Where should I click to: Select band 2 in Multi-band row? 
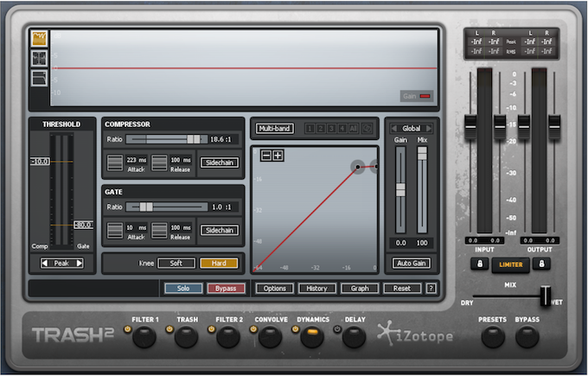[321, 129]
